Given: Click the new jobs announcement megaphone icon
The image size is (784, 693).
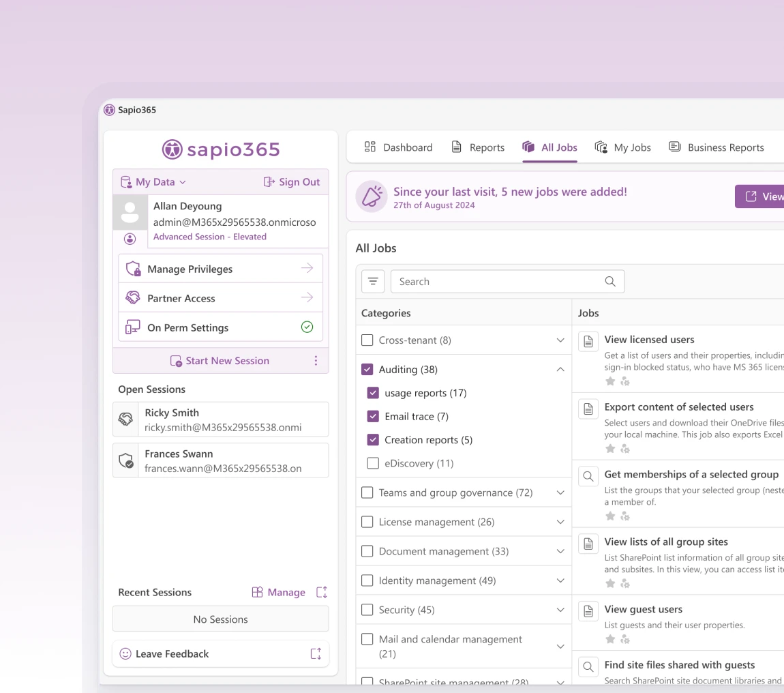Looking at the screenshot, I should tap(372, 196).
